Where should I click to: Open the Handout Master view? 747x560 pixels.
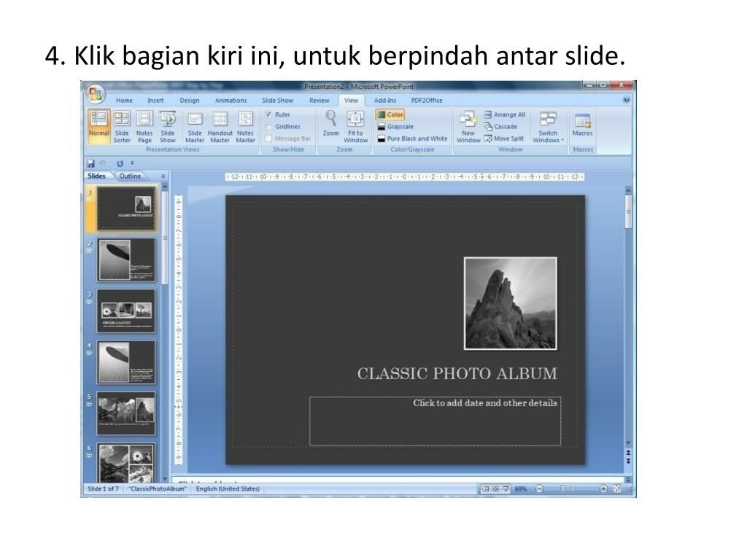coord(220,127)
